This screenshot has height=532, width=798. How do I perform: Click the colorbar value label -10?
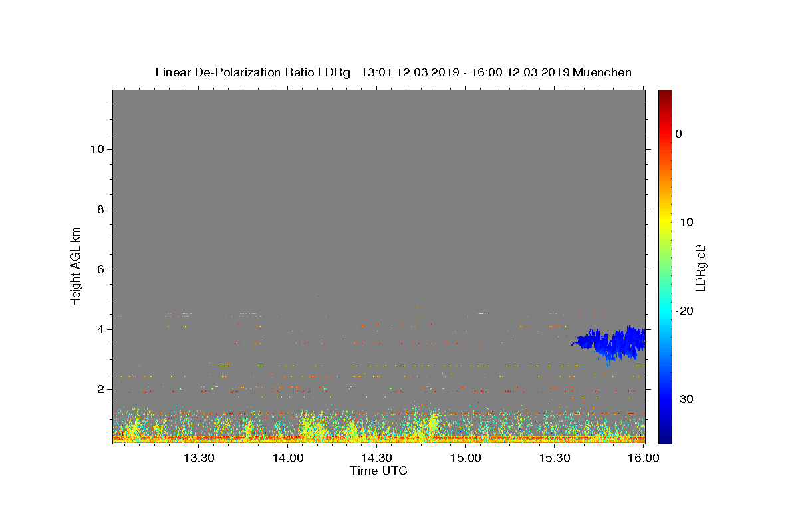click(685, 222)
